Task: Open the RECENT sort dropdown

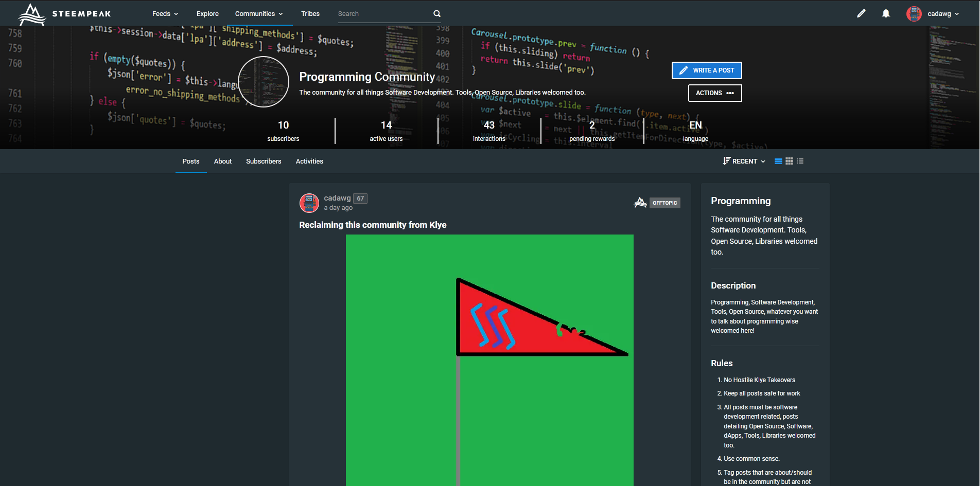Action: point(744,161)
